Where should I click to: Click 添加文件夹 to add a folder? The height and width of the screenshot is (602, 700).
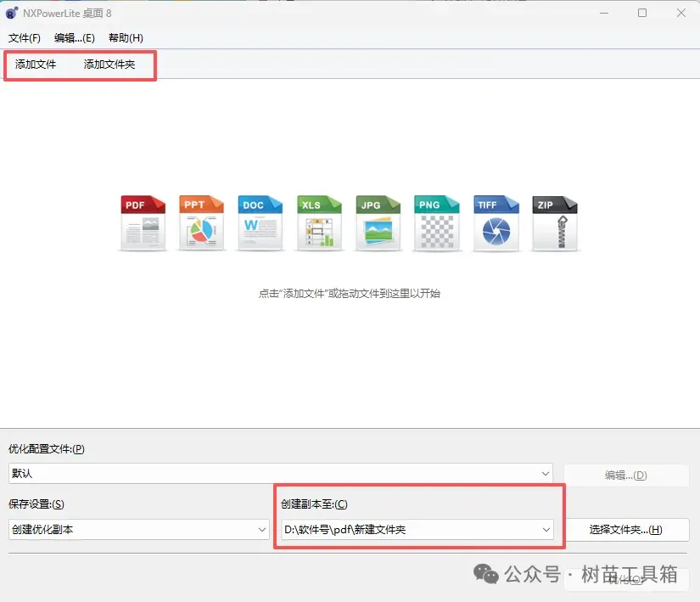point(109,65)
